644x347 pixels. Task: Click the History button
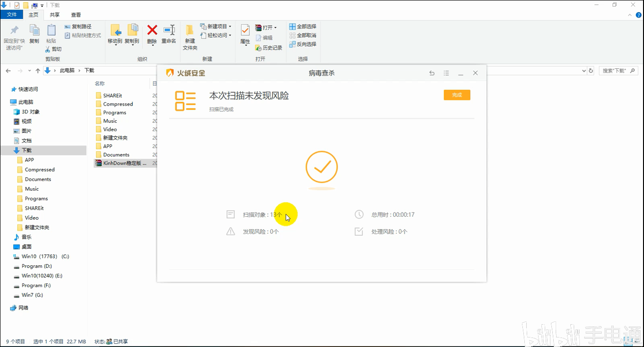coord(269,48)
